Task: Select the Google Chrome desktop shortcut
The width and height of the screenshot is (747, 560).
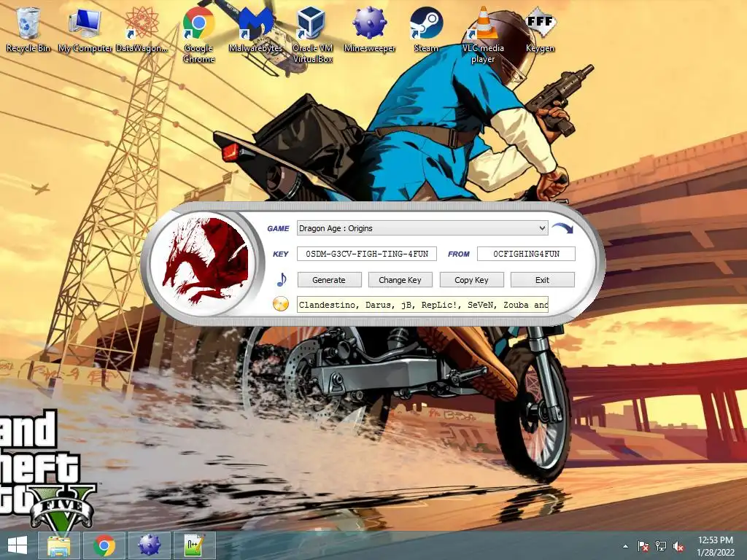Action: (x=198, y=34)
